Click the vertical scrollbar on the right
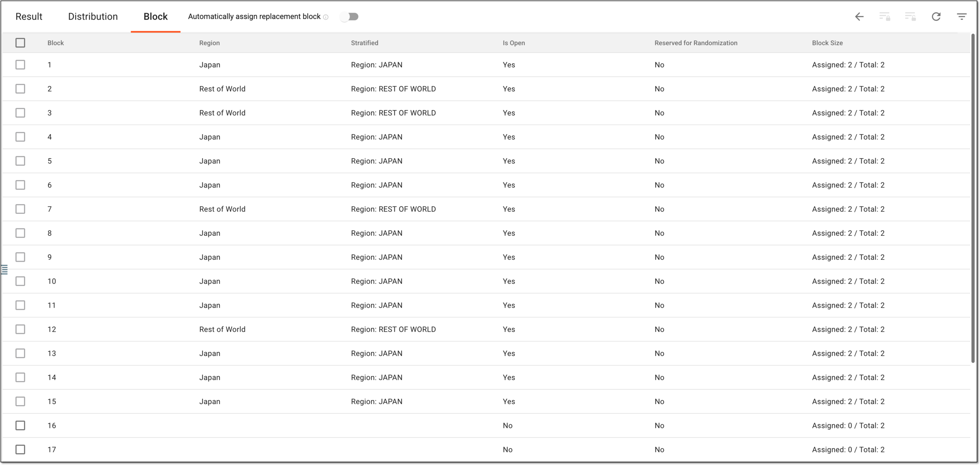The height and width of the screenshot is (465, 980). coord(973,199)
